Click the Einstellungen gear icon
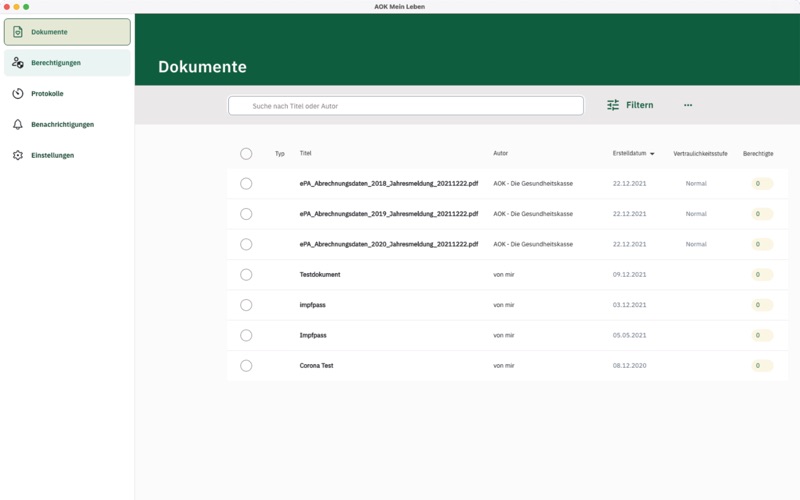Screen dimensions: 800x500 pyautogui.click(x=18, y=155)
